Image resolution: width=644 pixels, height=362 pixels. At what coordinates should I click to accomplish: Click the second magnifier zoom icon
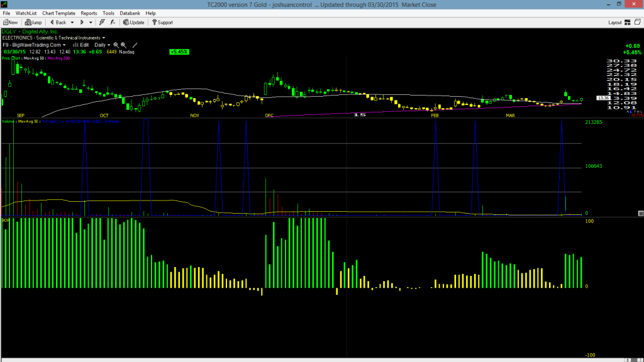pos(123,45)
